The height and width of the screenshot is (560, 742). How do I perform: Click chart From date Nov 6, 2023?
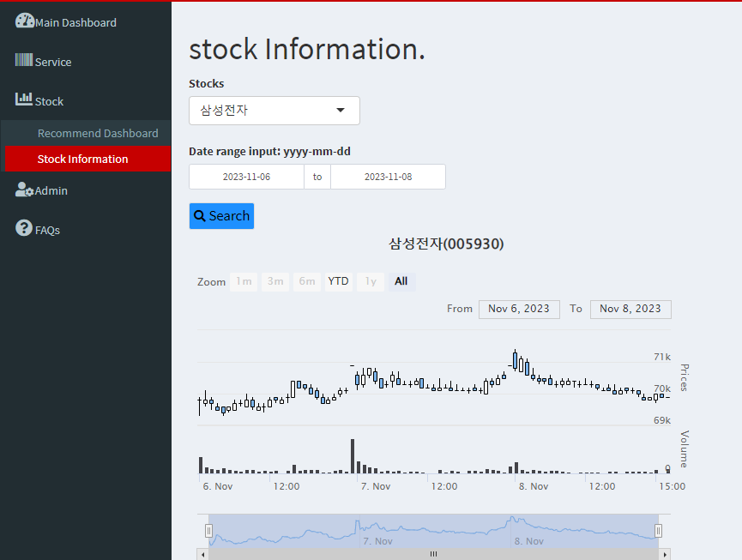click(x=519, y=309)
